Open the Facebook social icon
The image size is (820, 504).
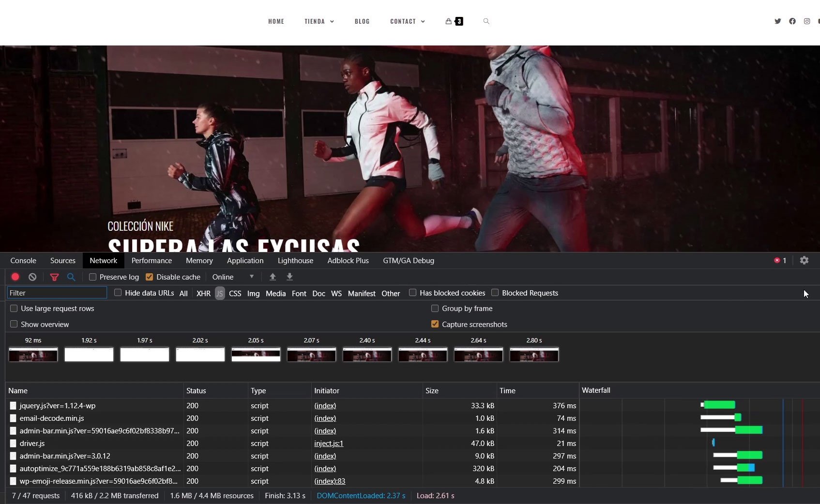point(792,21)
